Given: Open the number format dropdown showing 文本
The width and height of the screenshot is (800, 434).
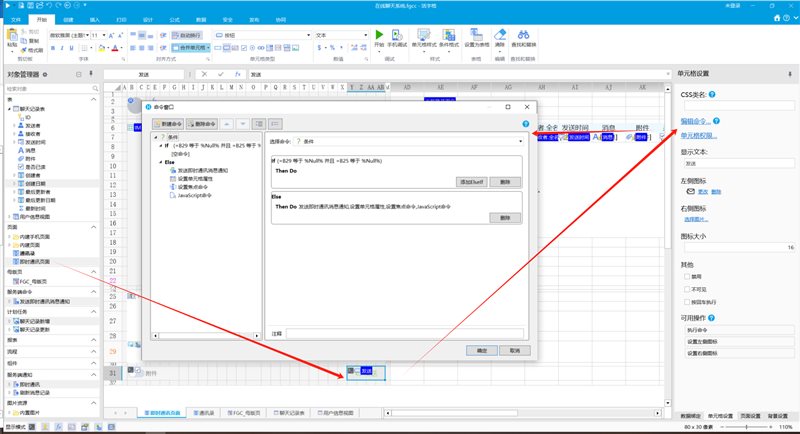Looking at the screenshot, I should pos(341,35).
